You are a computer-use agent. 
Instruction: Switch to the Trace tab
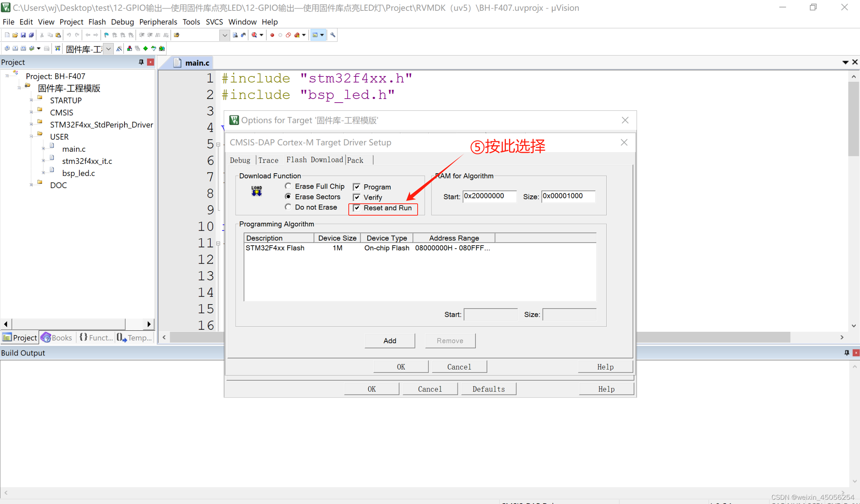coord(268,160)
